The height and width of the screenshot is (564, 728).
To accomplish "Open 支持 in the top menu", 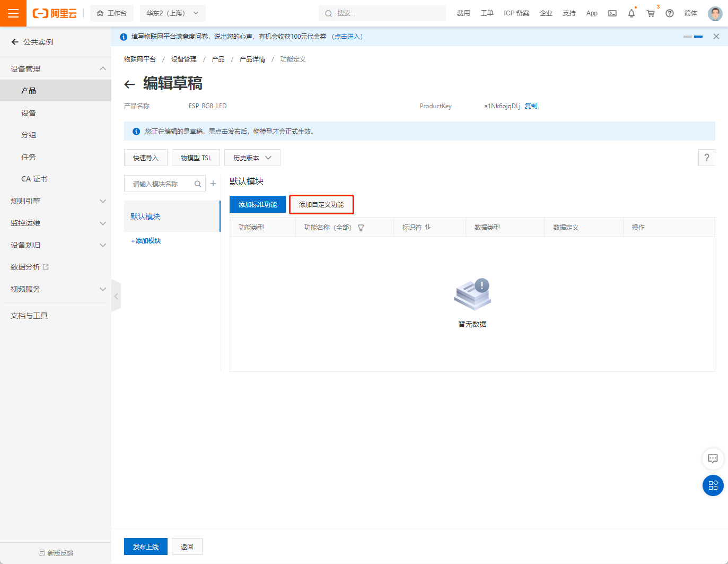I will 569,13.
